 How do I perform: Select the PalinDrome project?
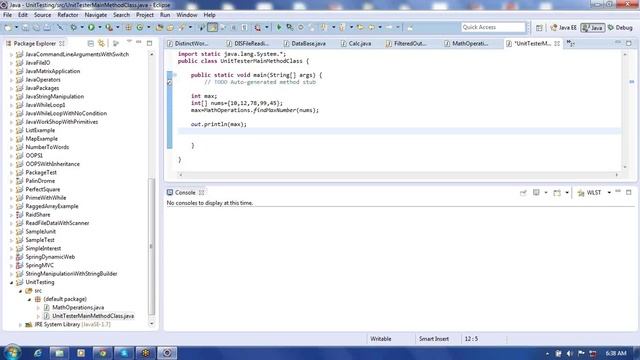coord(40,181)
